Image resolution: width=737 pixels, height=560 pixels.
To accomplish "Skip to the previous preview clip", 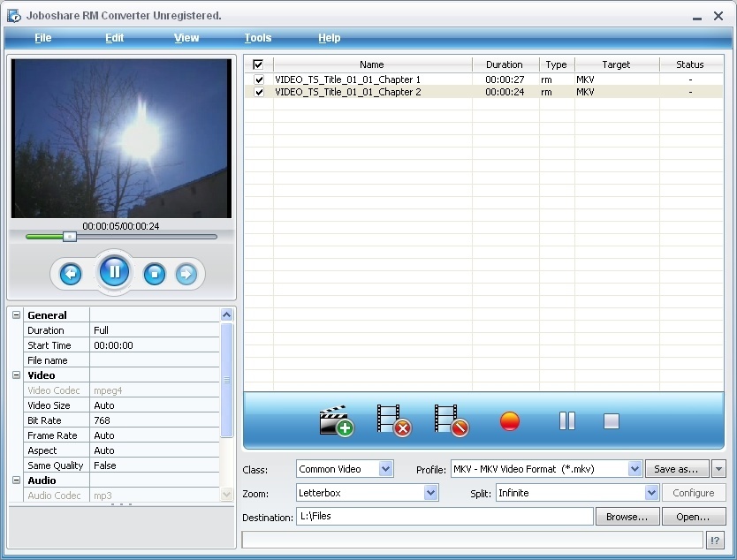I will [71, 274].
